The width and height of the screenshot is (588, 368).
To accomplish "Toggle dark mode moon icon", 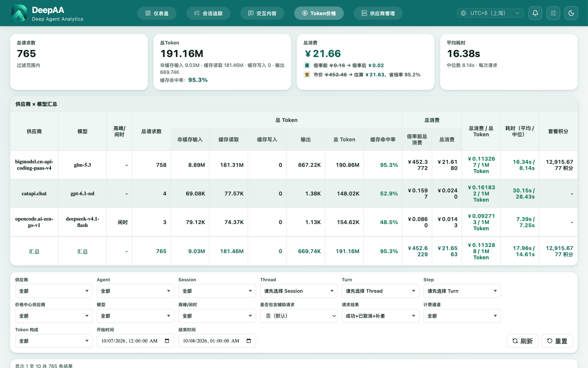I will pos(571,13).
